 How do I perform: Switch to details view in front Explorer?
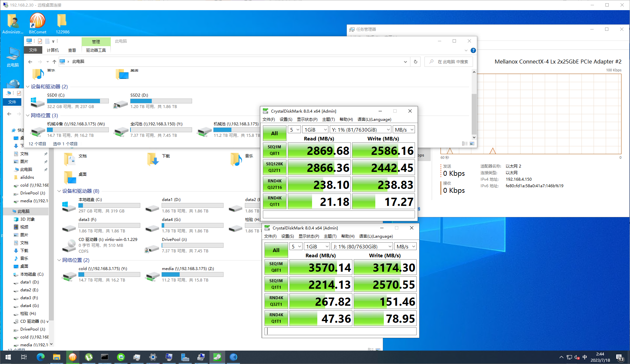pos(464,143)
